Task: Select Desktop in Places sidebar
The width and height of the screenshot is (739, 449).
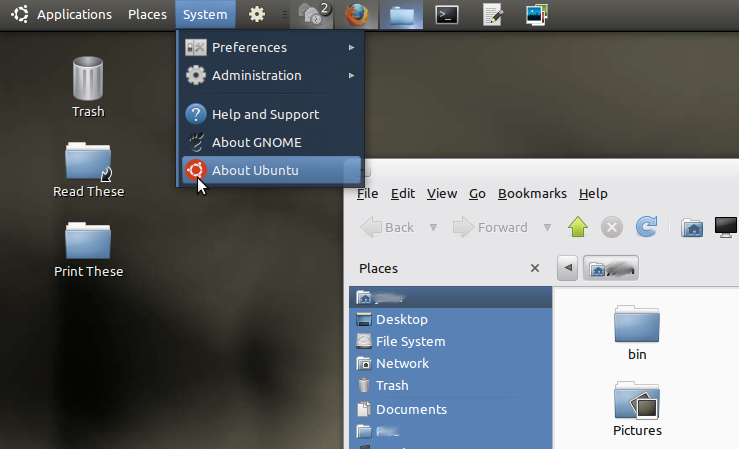Action: coord(451,319)
